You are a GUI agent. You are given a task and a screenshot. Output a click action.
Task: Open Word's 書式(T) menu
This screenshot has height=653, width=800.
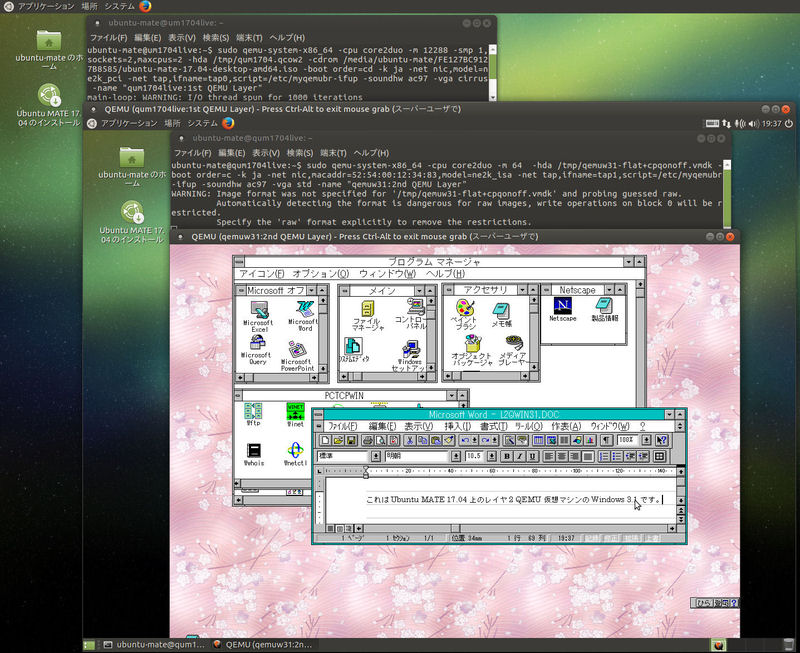point(493,426)
